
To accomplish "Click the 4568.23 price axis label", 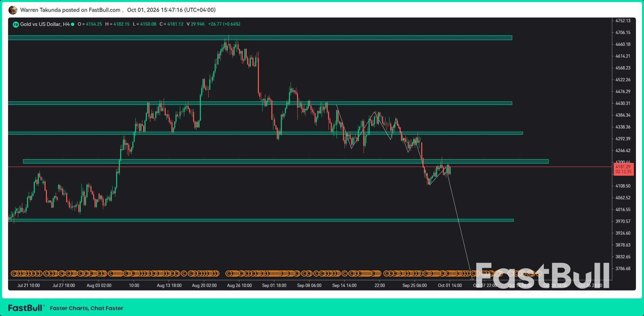I will [x=623, y=68].
